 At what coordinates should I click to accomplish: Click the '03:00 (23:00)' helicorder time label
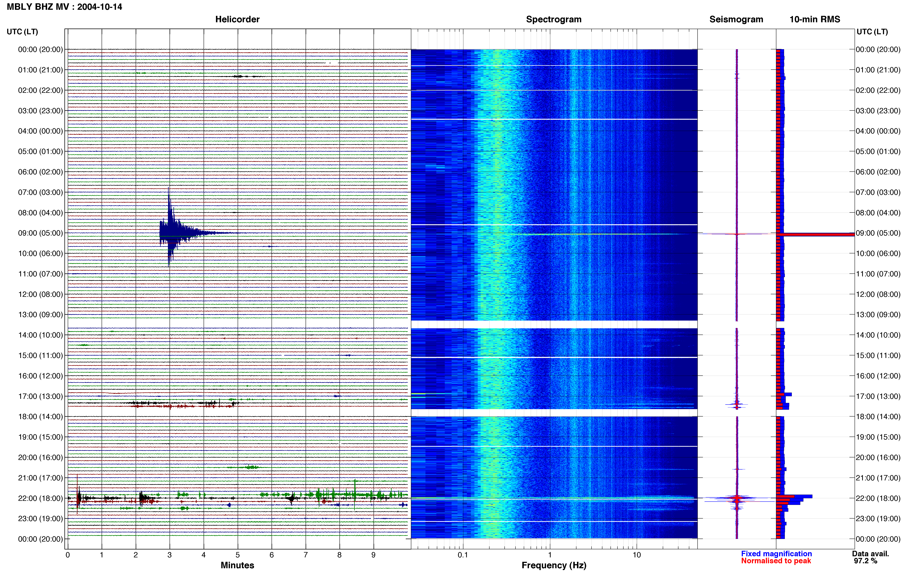pos(40,111)
